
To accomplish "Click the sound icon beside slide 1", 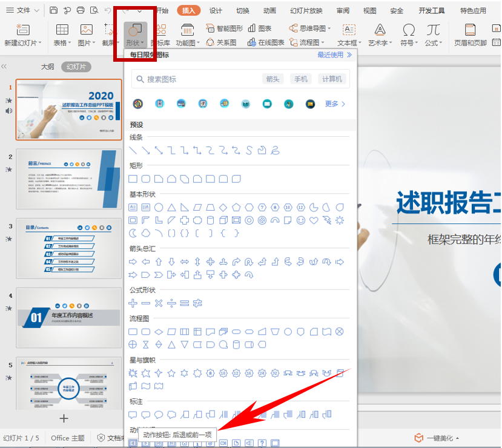I will coord(9,111).
